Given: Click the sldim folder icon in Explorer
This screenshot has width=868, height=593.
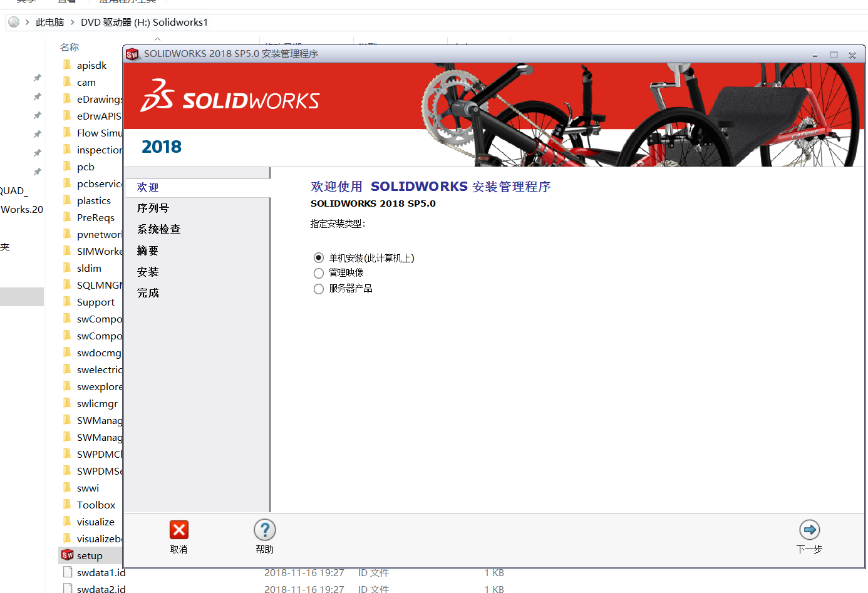Looking at the screenshot, I should click(67, 267).
